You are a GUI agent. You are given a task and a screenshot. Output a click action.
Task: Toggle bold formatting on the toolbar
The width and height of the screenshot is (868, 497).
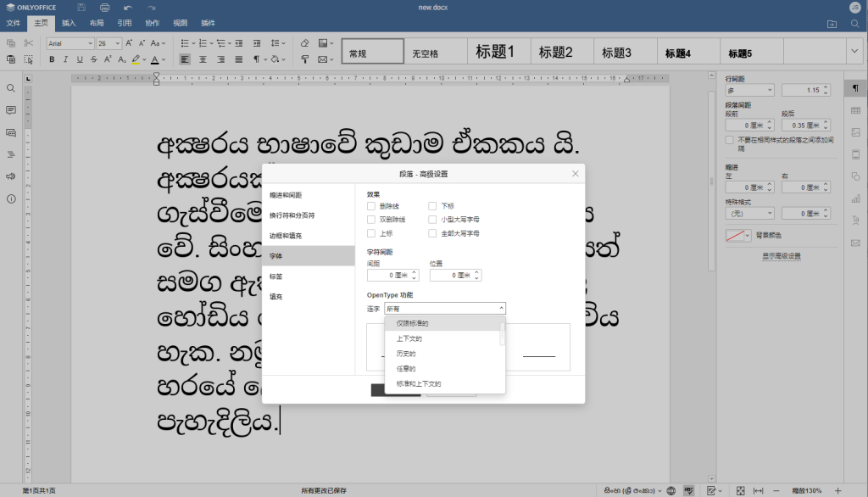[51, 59]
